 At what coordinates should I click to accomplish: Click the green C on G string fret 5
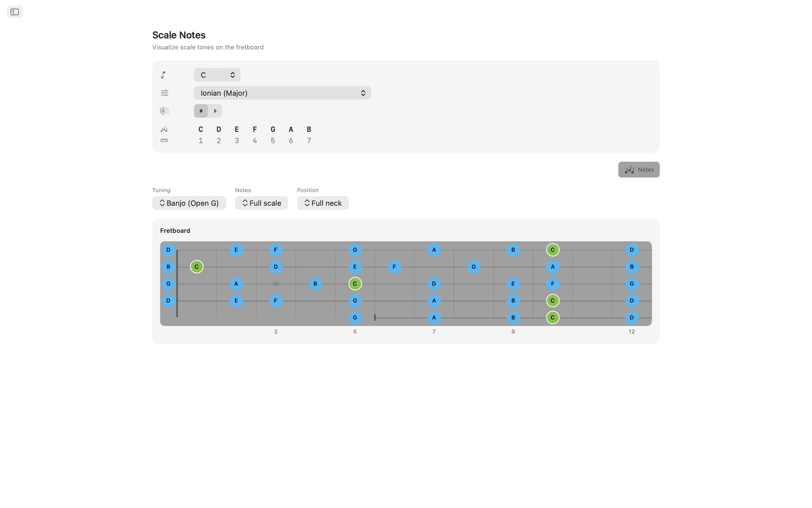point(355,284)
